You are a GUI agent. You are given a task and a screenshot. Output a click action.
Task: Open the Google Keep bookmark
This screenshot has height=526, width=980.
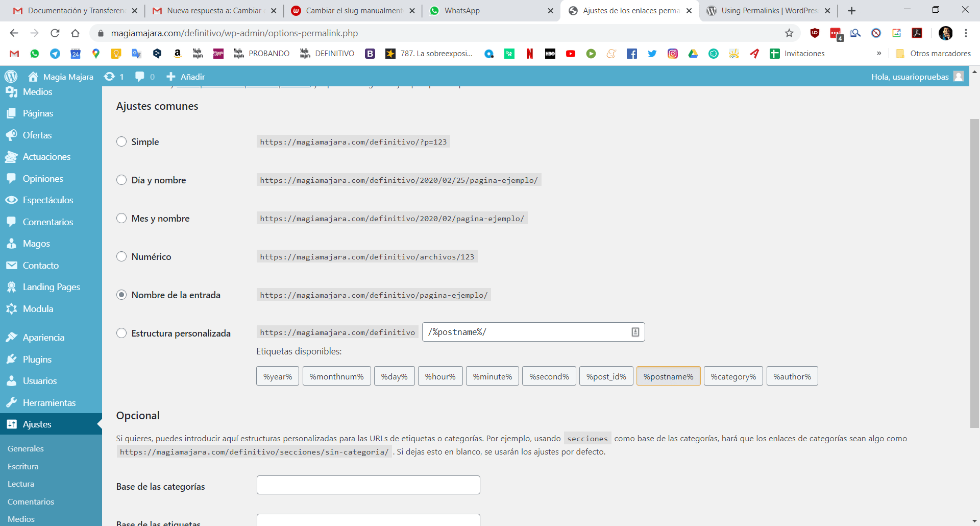pos(116,54)
